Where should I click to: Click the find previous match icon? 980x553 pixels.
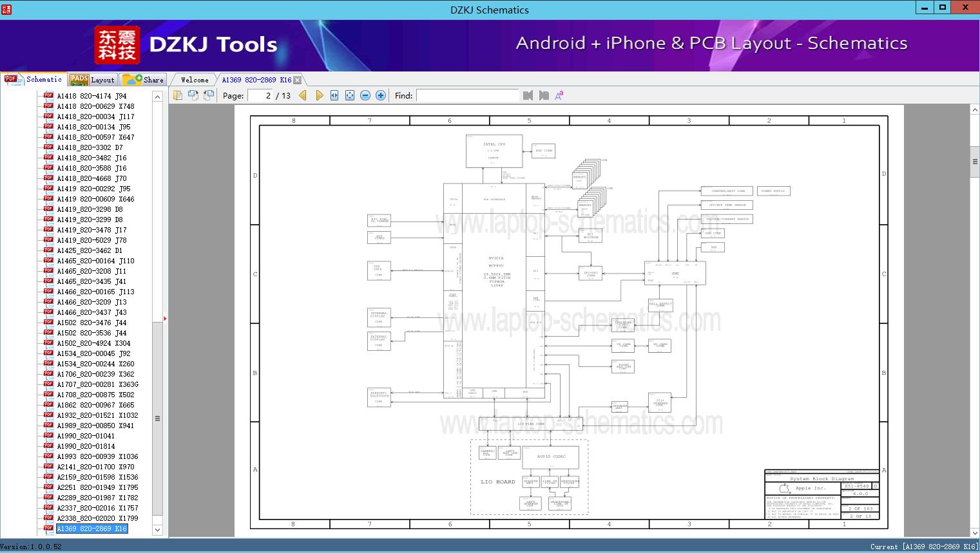528,95
